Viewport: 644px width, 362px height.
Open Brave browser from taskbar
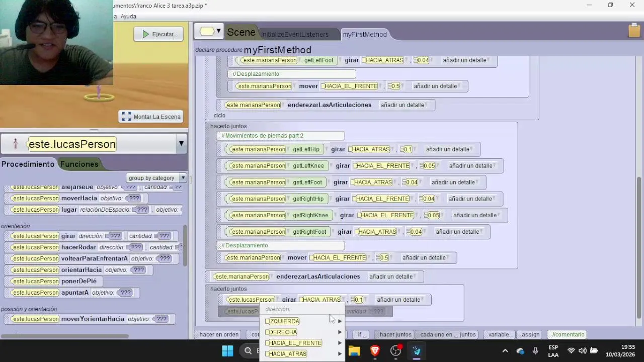click(x=375, y=351)
